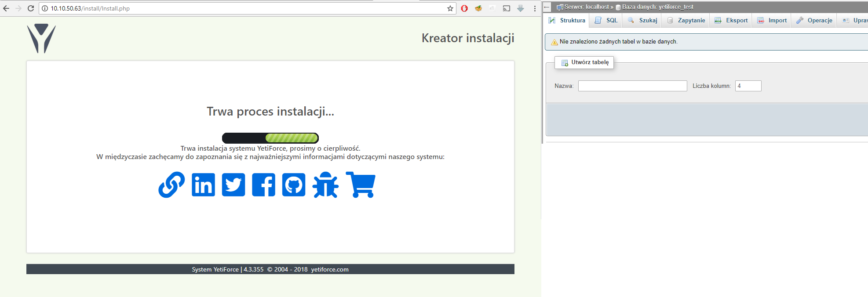The image size is (868, 297).
Task: Reload the install page
Action: click(x=31, y=8)
